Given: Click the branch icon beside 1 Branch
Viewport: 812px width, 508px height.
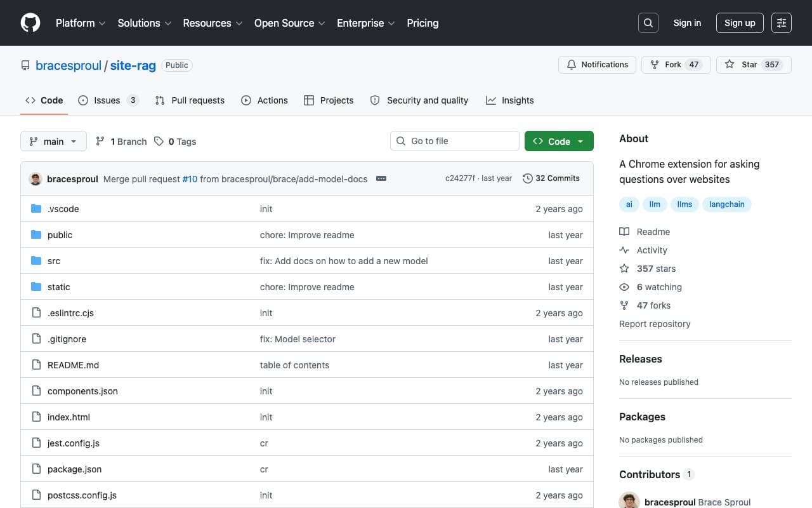Looking at the screenshot, I should click(100, 141).
